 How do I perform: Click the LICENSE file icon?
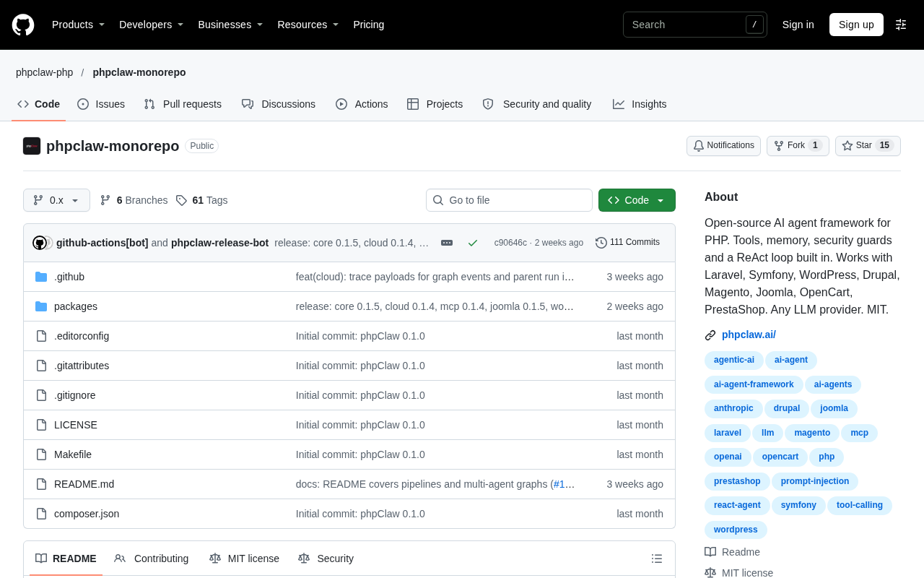(x=41, y=425)
